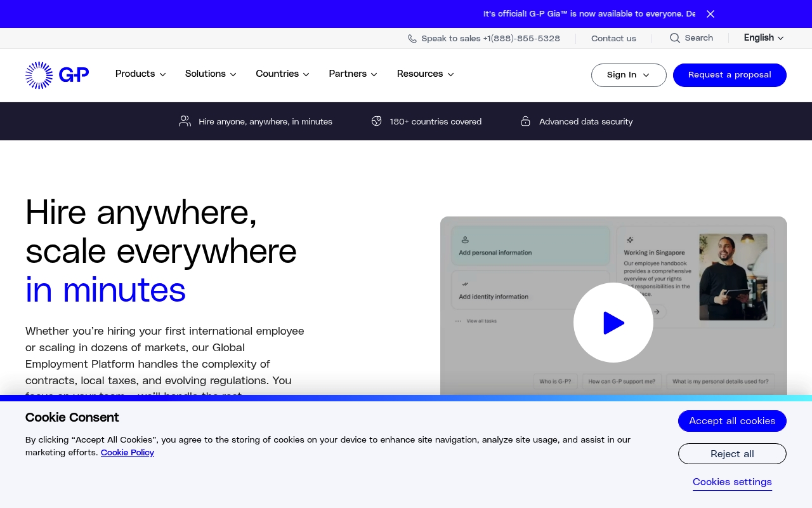This screenshot has width=812, height=508.
Task: Open the G-P sunburst logo homepage
Action: tap(57, 75)
